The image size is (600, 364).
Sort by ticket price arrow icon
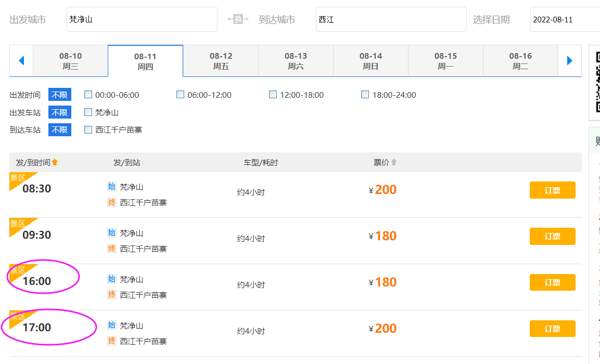(394, 162)
